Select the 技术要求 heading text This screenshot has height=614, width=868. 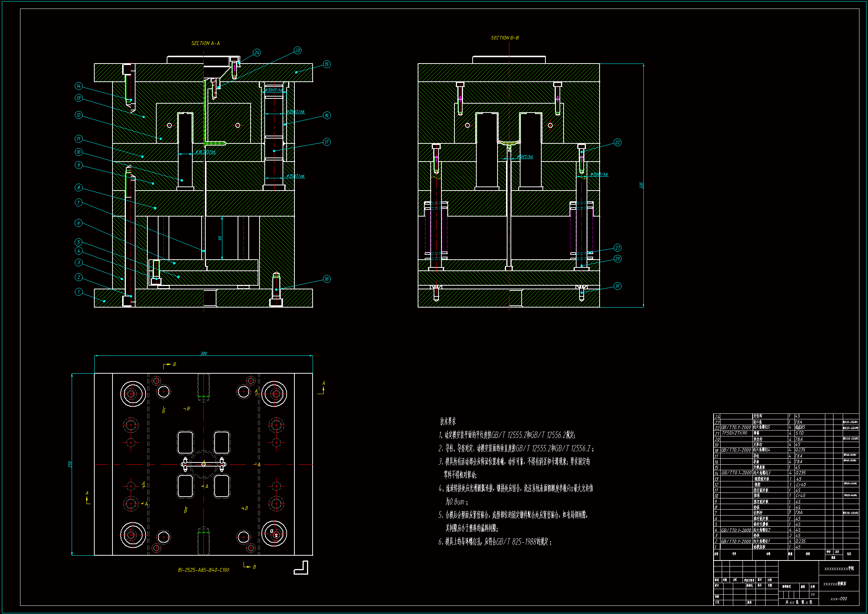[448, 422]
